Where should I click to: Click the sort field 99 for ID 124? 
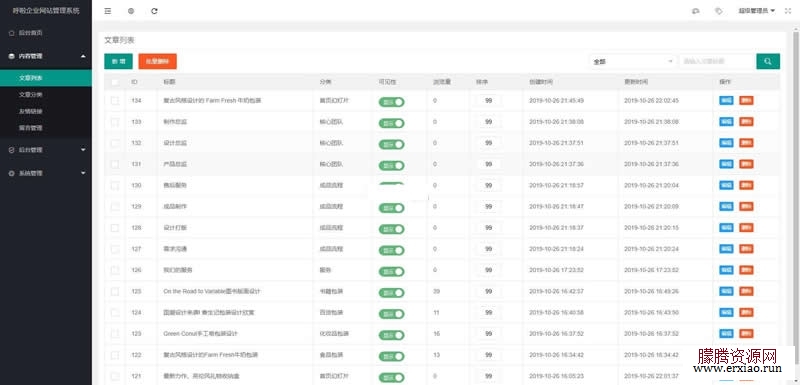coord(488,313)
